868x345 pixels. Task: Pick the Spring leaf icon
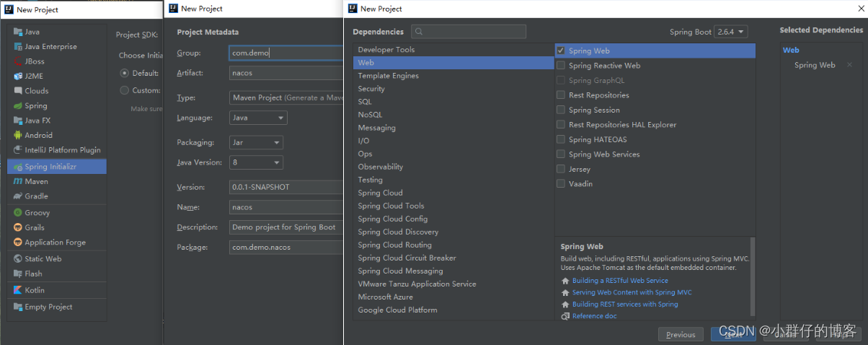[x=18, y=106]
